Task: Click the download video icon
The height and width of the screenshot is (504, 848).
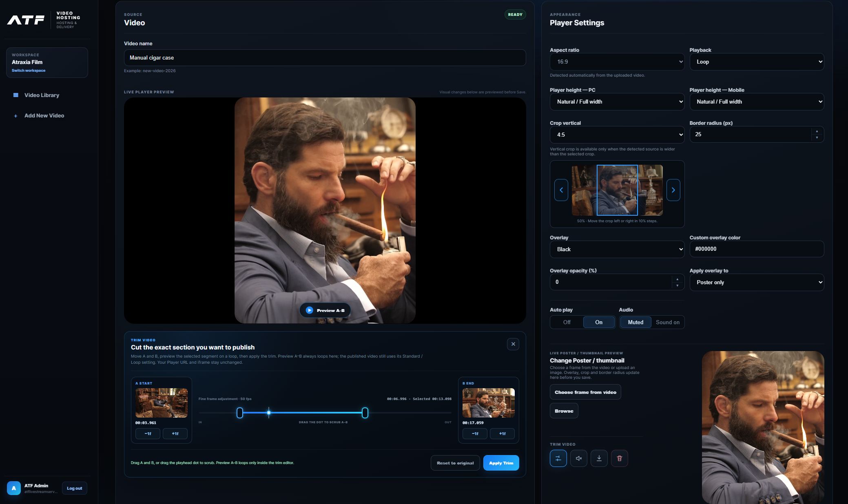Action: (599, 458)
